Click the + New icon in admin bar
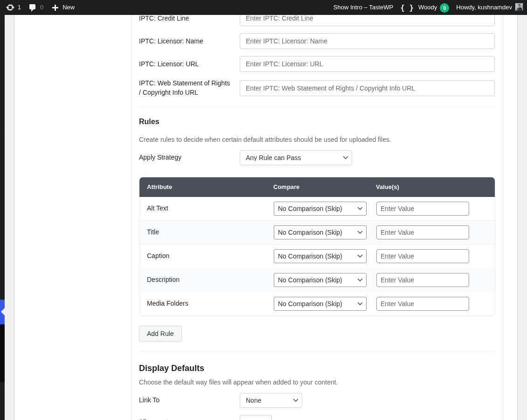Image resolution: width=527 pixels, height=420 pixels. point(55,7)
